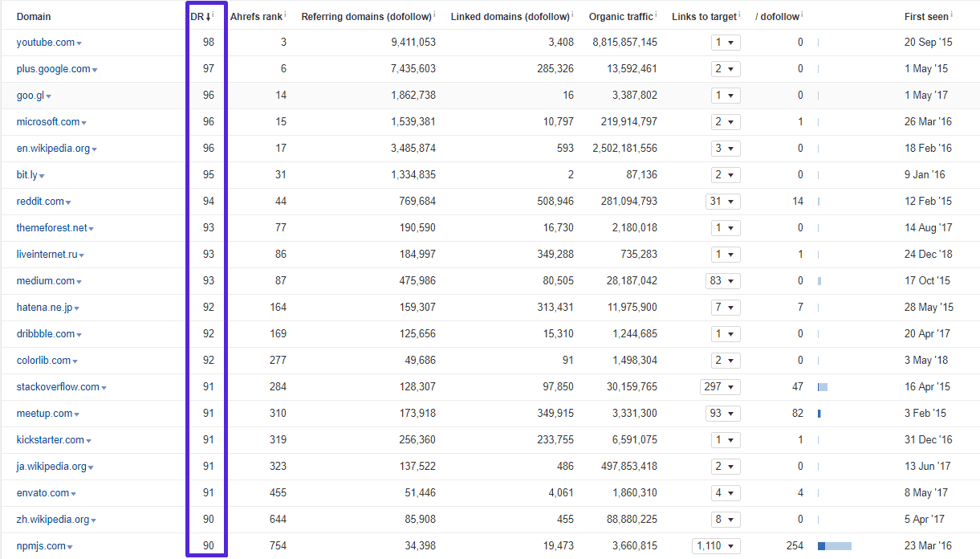Image resolution: width=980 pixels, height=559 pixels.
Task: Click the info icon next to DR header
Action: click(214, 14)
